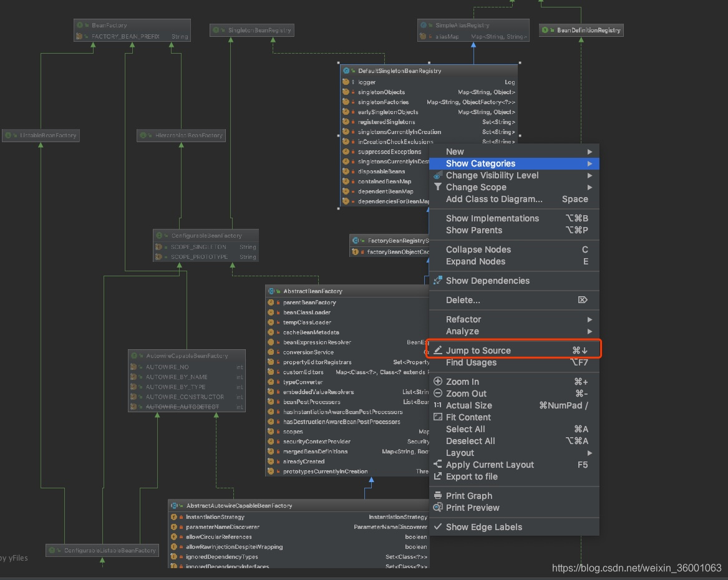Click the Print Preview icon
This screenshot has width=728, height=580.
[437, 507]
